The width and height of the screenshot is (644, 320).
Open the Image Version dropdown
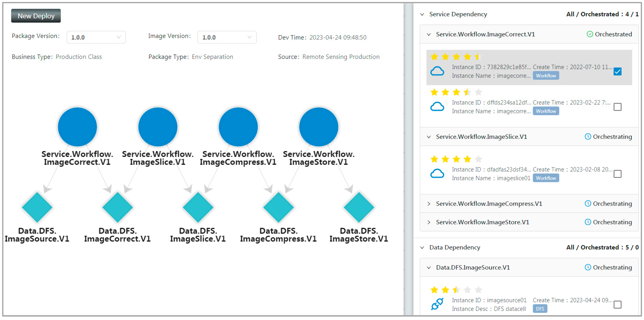pyautogui.click(x=227, y=37)
